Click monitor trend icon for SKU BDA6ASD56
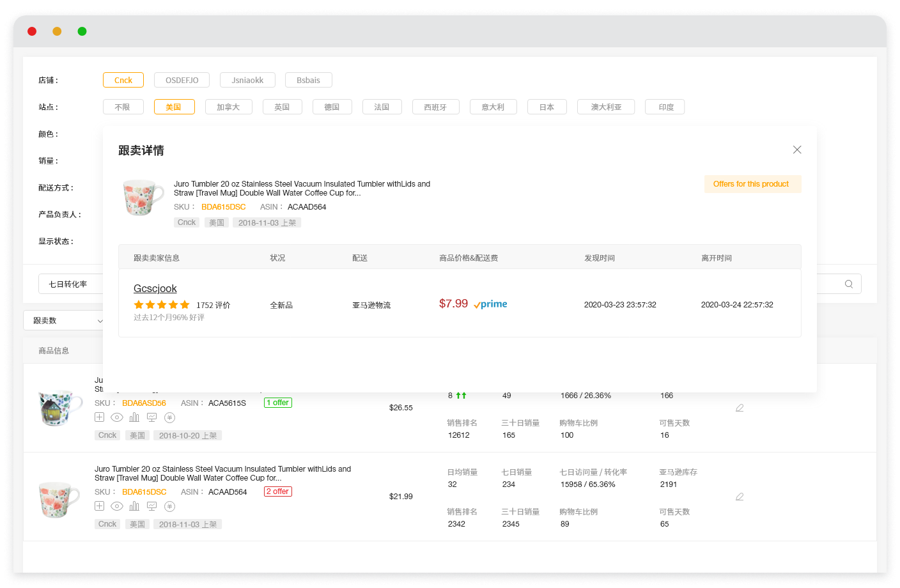 click(x=151, y=417)
